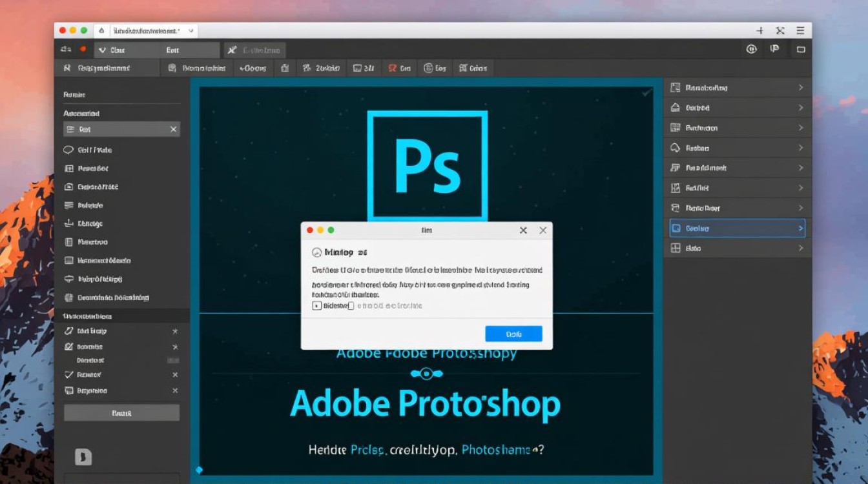This screenshot has width=868, height=484.
Task: Click the checkmark icon in the lower sidebar list
Action: coord(69,374)
